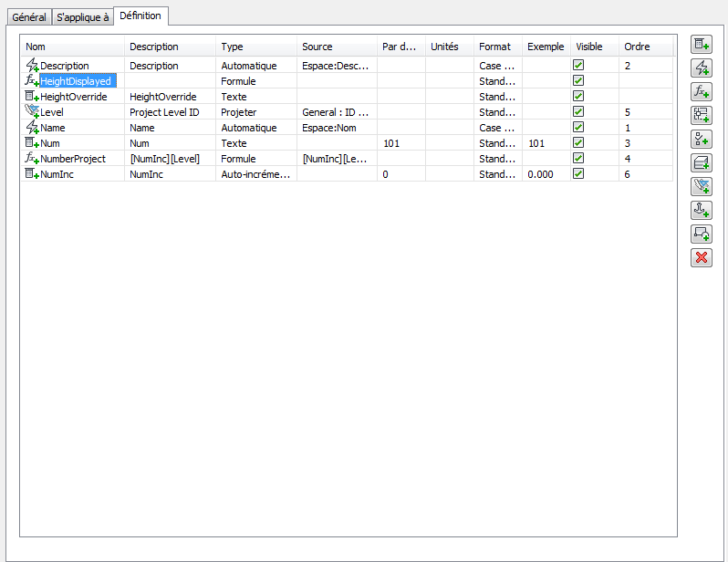Click Type cell 'Auto-incréme...' of NumInc
This screenshot has width=728, height=562.
tap(255, 174)
